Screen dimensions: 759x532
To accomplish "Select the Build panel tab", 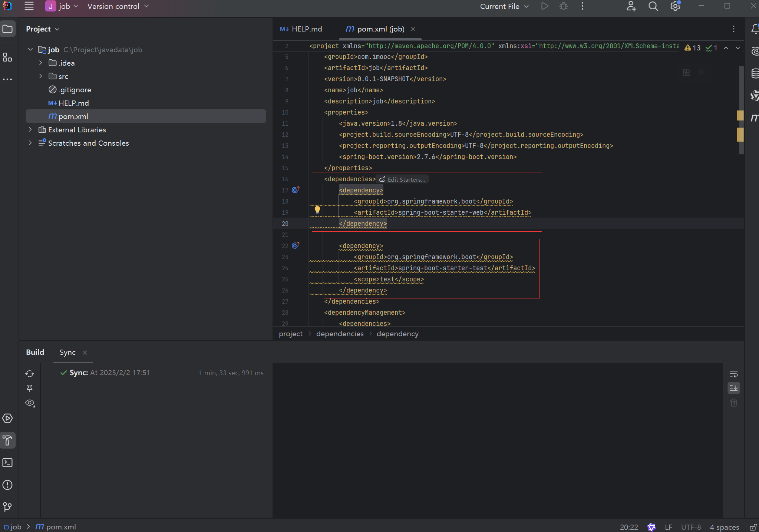I will [x=35, y=352].
